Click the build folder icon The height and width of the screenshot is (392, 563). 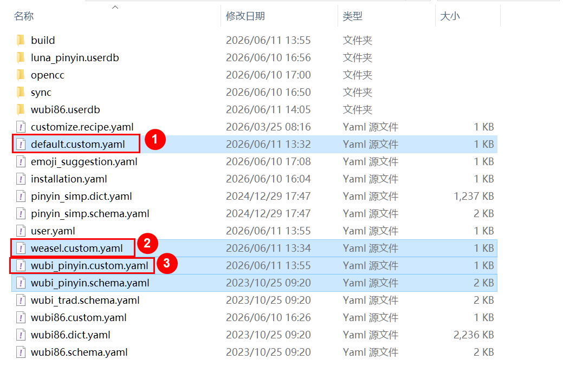coord(21,40)
